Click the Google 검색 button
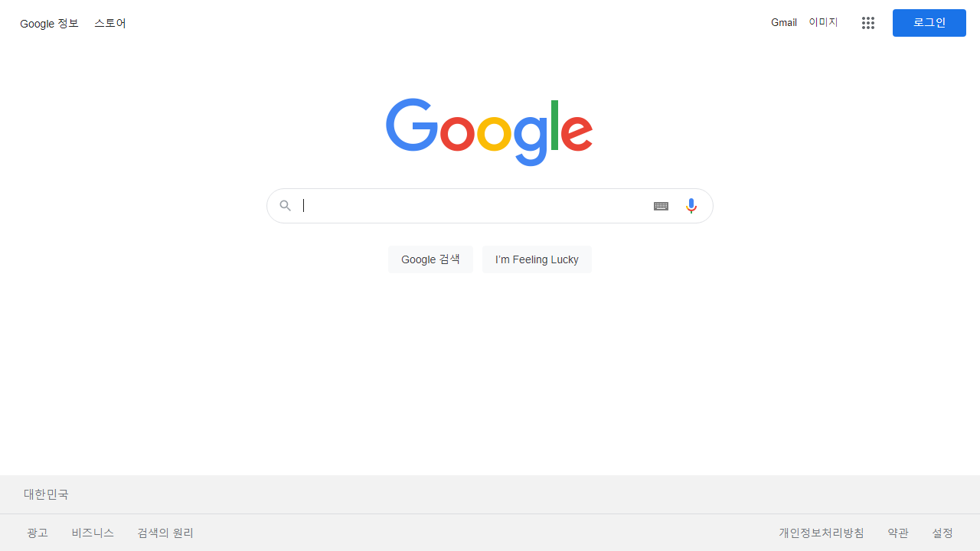 pos(430,259)
